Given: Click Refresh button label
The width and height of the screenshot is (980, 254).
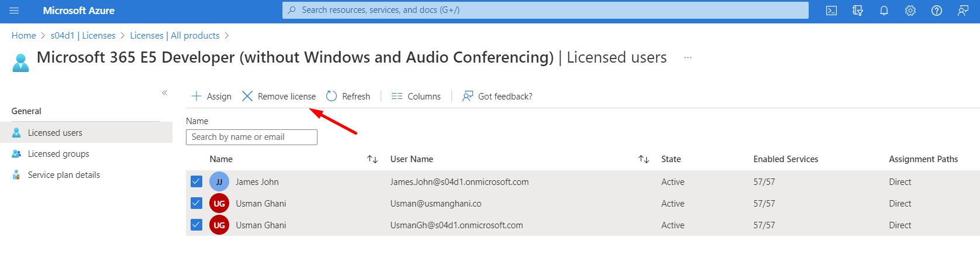Looking at the screenshot, I should (356, 97).
